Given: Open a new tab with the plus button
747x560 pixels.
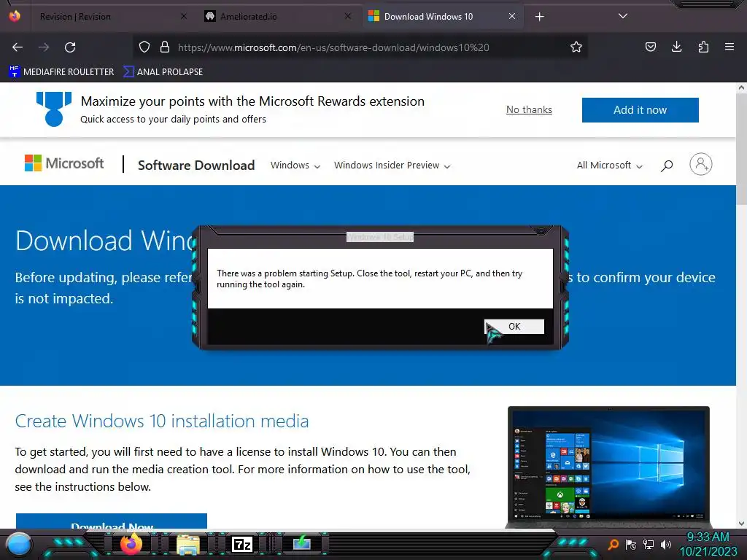Looking at the screenshot, I should pyautogui.click(x=539, y=17).
